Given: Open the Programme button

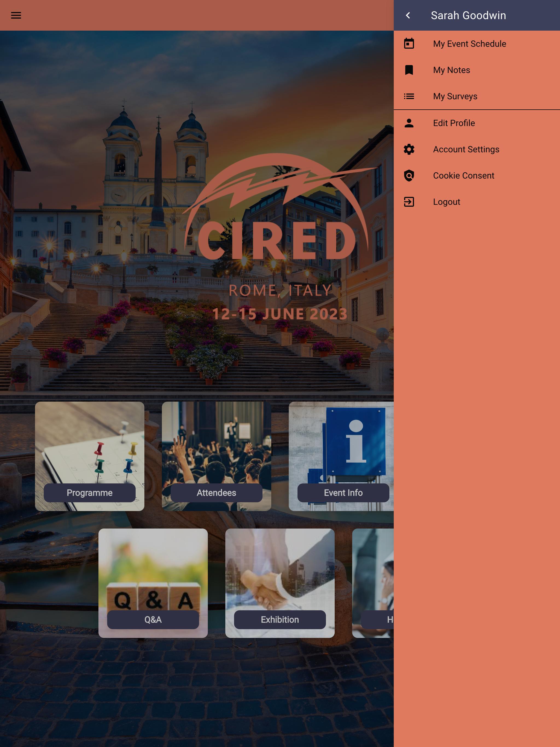Looking at the screenshot, I should pyautogui.click(x=89, y=493).
